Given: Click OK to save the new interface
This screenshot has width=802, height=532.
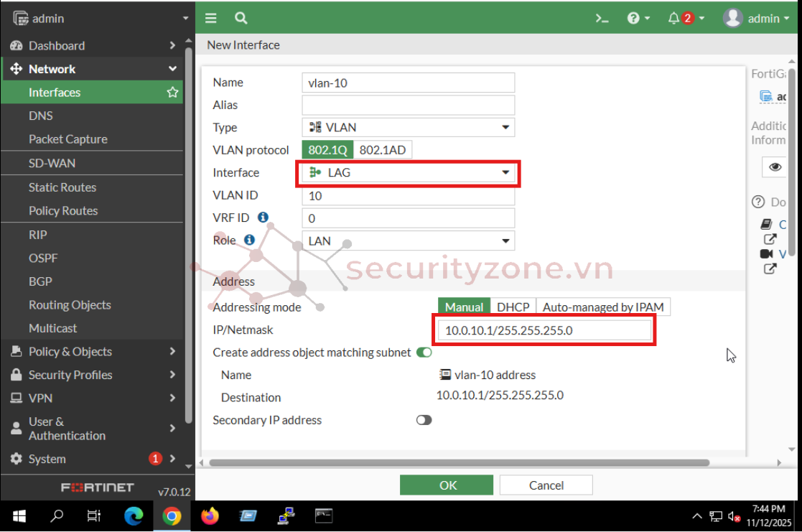Looking at the screenshot, I should [446, 485].
